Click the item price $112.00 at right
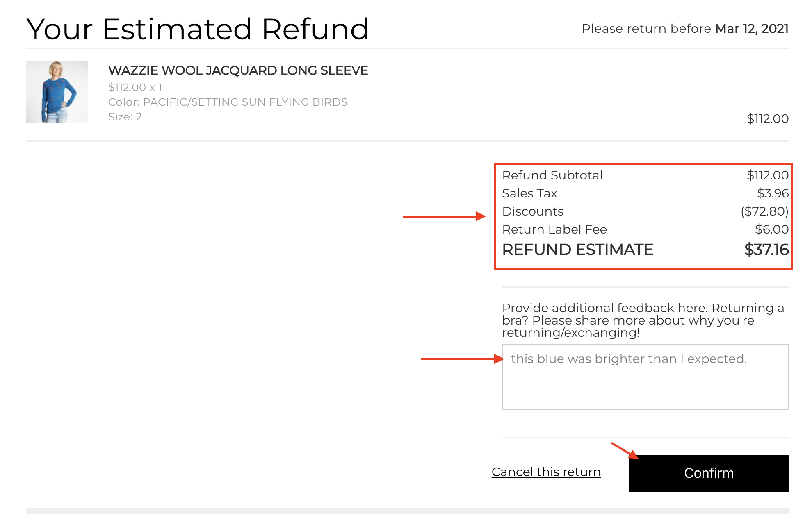The height and width of the screenshot is (522, 812). (x=767, y=119)
